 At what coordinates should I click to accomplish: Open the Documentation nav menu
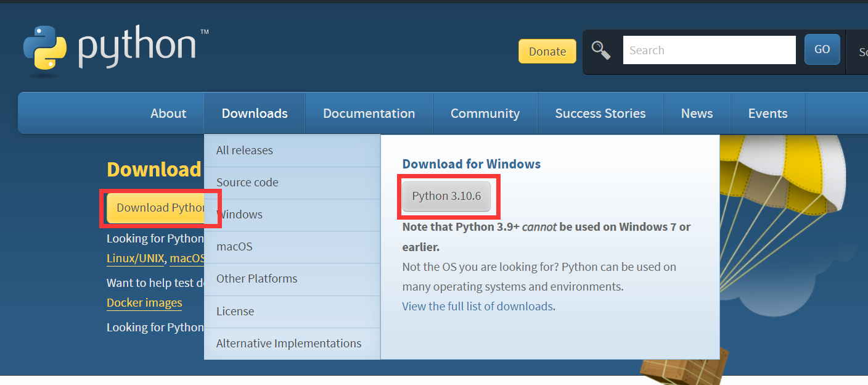pos(369,114)
